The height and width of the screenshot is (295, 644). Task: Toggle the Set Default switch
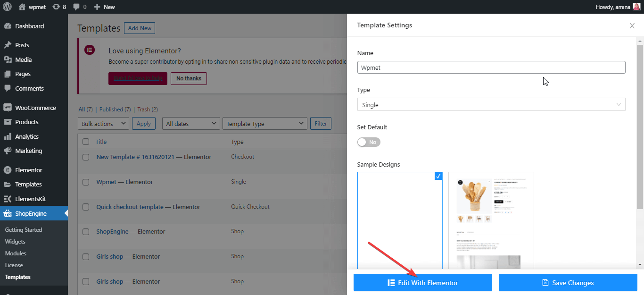(x=369, y=142)
